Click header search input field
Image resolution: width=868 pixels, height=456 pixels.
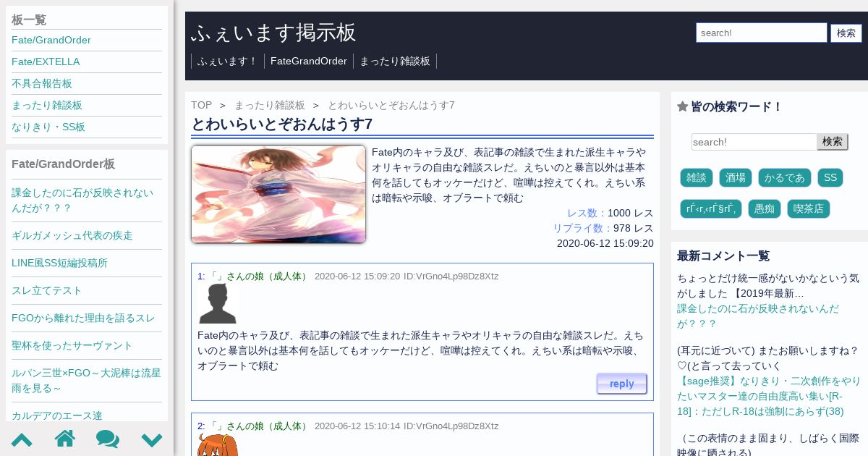pyautogui.click(x=762, y=33)
